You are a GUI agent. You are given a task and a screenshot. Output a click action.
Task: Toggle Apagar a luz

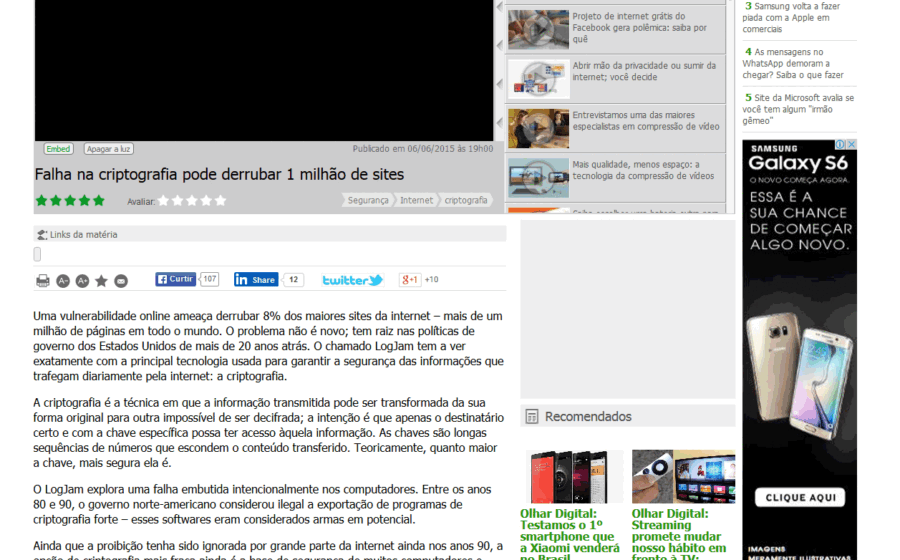[108, 149]
